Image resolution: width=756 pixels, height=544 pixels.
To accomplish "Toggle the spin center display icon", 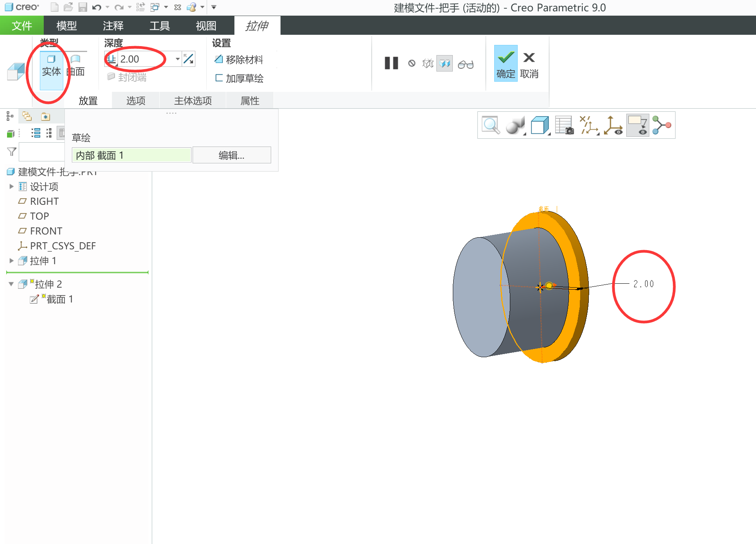I will click(613, 125).
